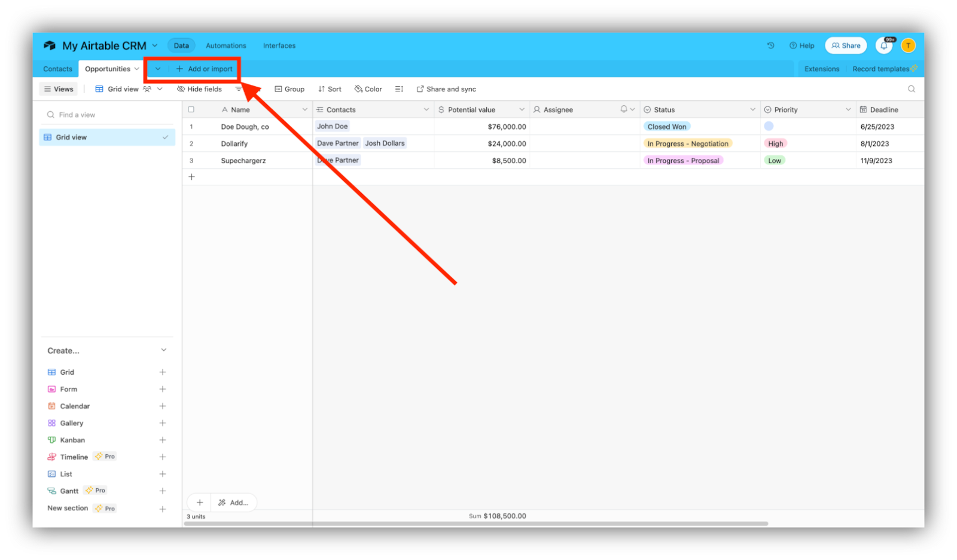This screenshot has height=560, width=957.
Task: Select the Opportunities table tab
Action: [x=108, y=69]
